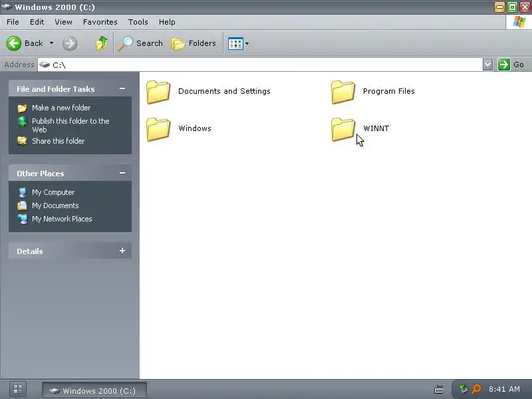Open My Documents from Other Places

pos(55,205)
